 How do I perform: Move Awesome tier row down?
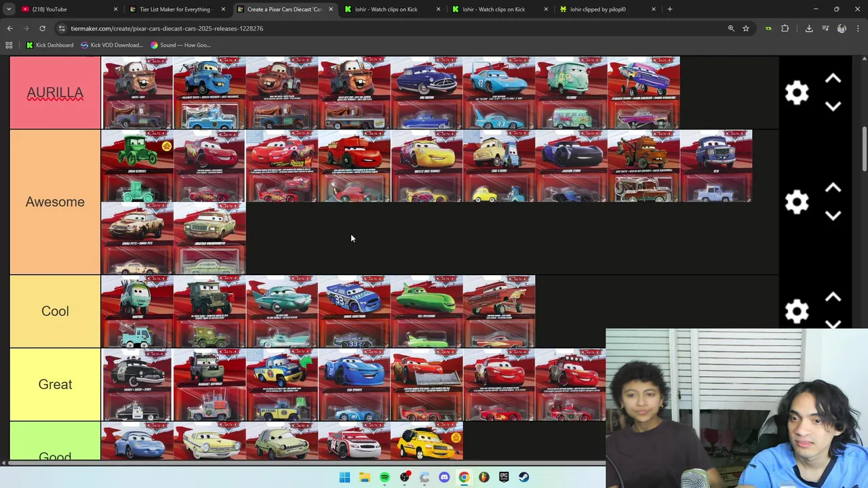tap(833, 216)
